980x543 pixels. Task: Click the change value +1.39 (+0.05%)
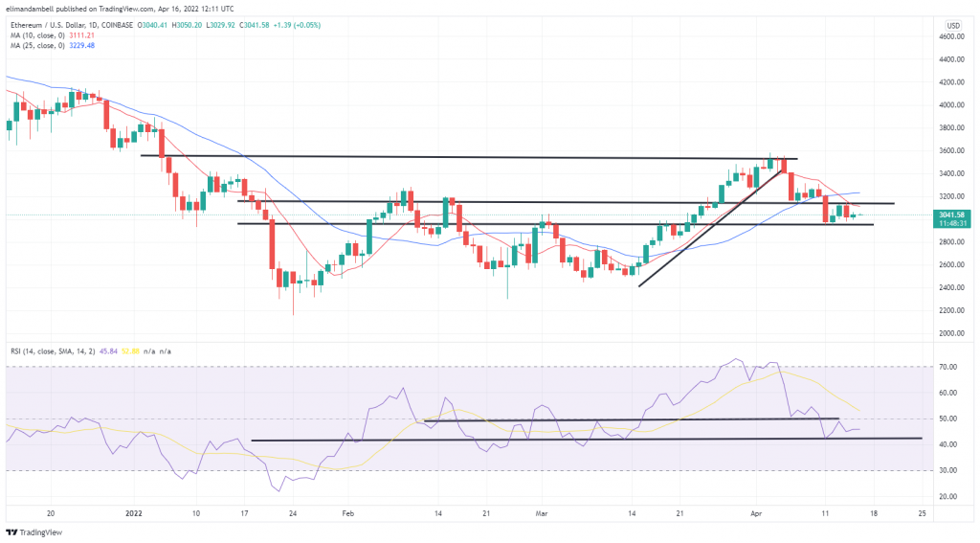(x=297, y=26)
